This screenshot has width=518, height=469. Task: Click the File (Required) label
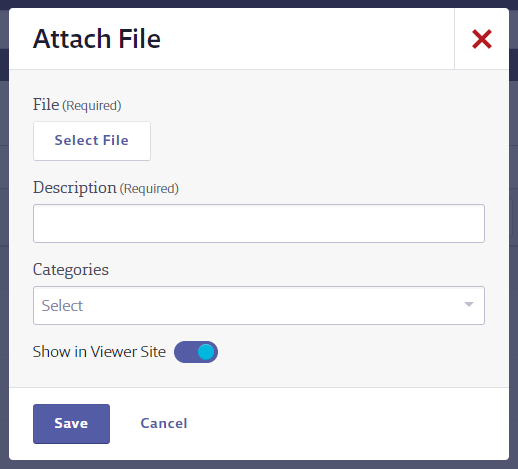pyautogui.click(x=77, y=105)
